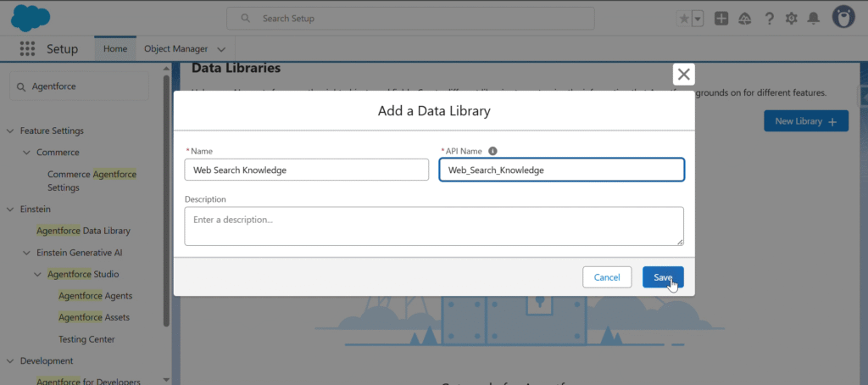This screenshot has width=868, height=385.
Task: Click the Salesforce cloud logo
Action: click(x=31, y=19)
